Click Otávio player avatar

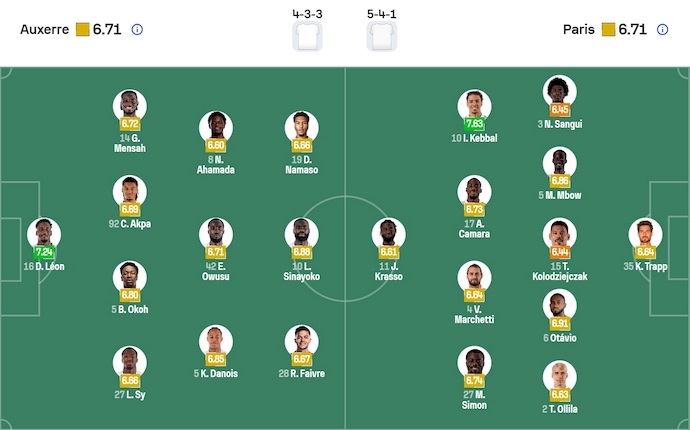click(x=560, y=306)
